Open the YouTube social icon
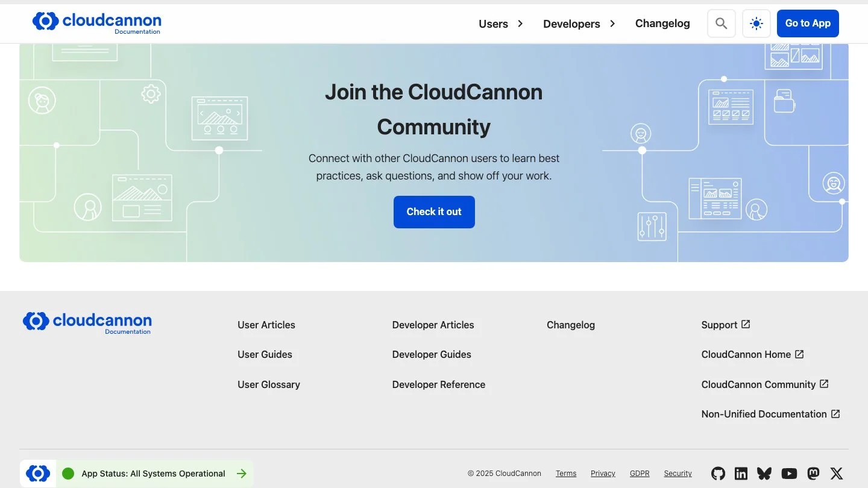Screen dimensions: 868x488 [789, 474]
